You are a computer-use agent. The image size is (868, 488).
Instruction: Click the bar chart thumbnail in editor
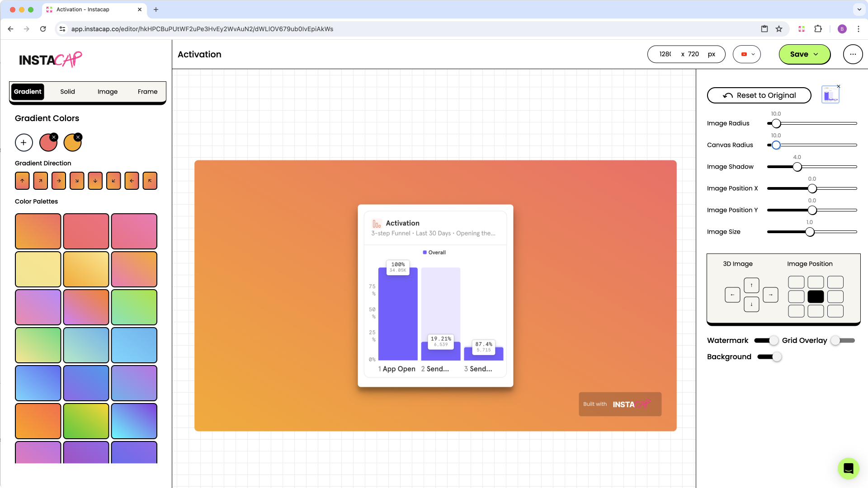tap(830, 95)
